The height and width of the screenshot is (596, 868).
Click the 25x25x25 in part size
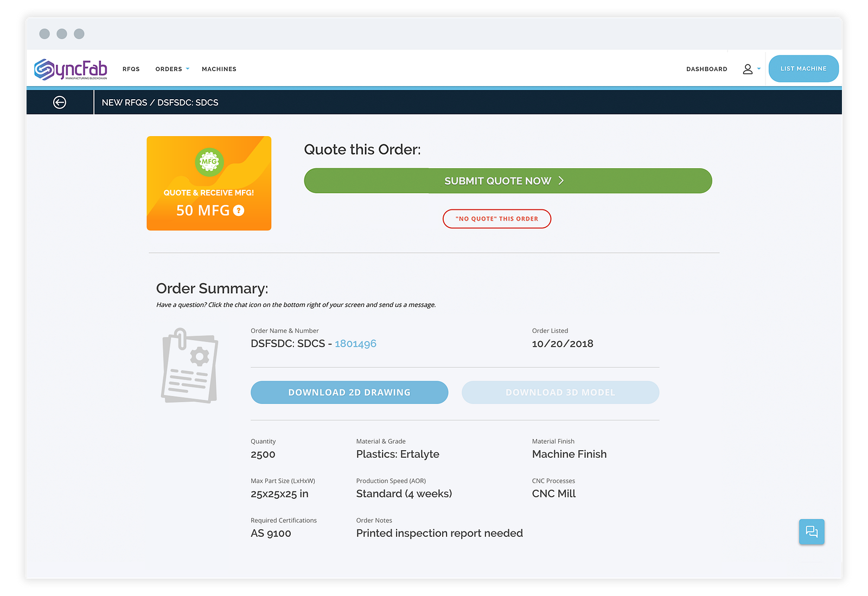pos(279,494)
